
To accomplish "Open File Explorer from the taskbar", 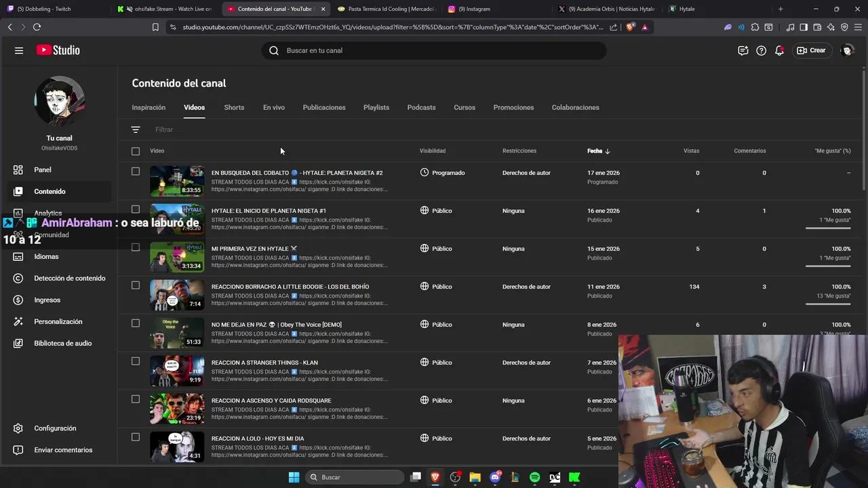I will [x=475, y=477].
